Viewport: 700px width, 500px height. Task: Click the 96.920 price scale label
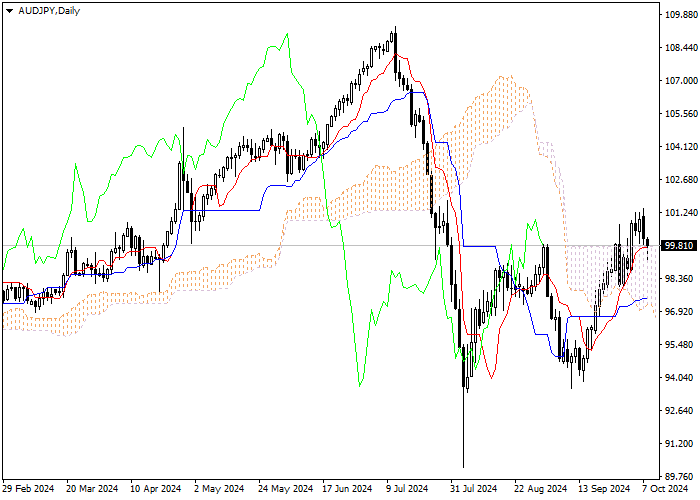coord(679,312)
